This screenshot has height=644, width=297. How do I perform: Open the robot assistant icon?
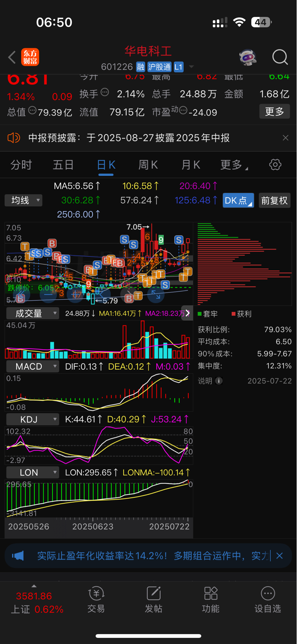pos(248,57)
